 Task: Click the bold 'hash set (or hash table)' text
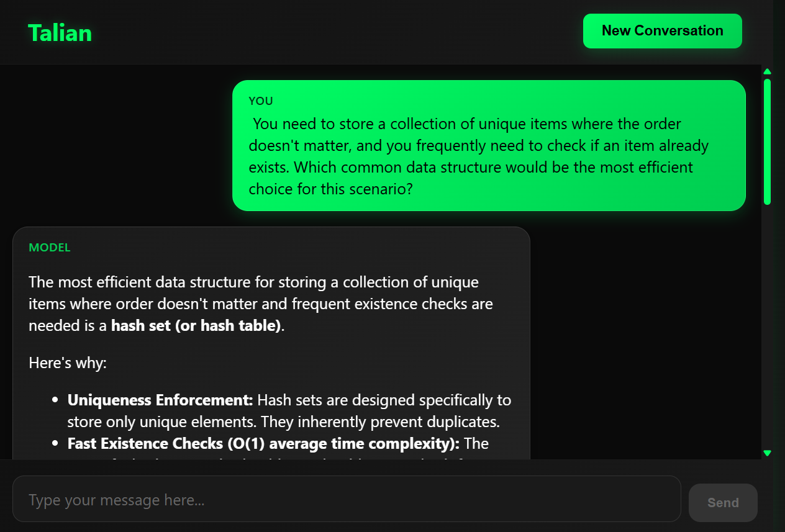196,325
